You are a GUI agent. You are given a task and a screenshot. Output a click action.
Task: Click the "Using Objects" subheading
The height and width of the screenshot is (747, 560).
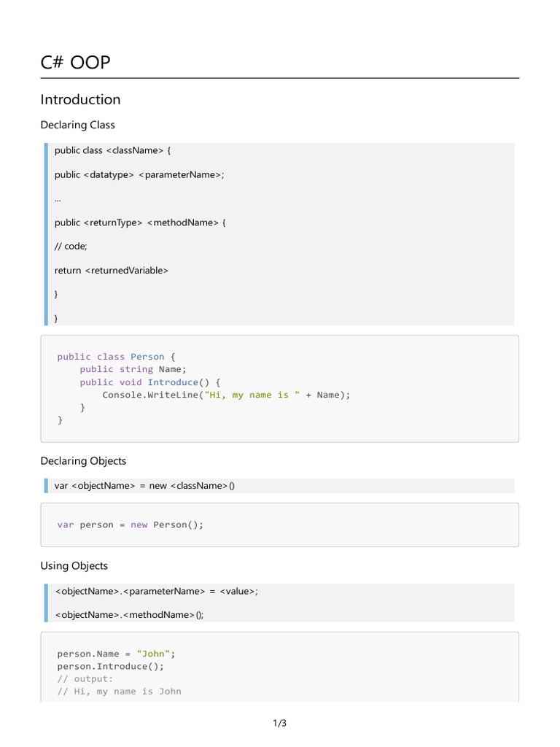74,565
